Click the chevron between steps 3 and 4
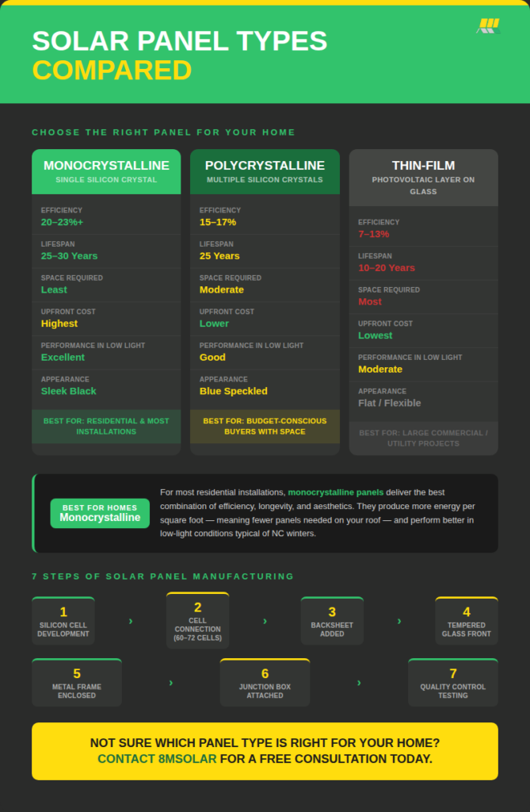Viewport: 530px width, 812px height. 399,621
